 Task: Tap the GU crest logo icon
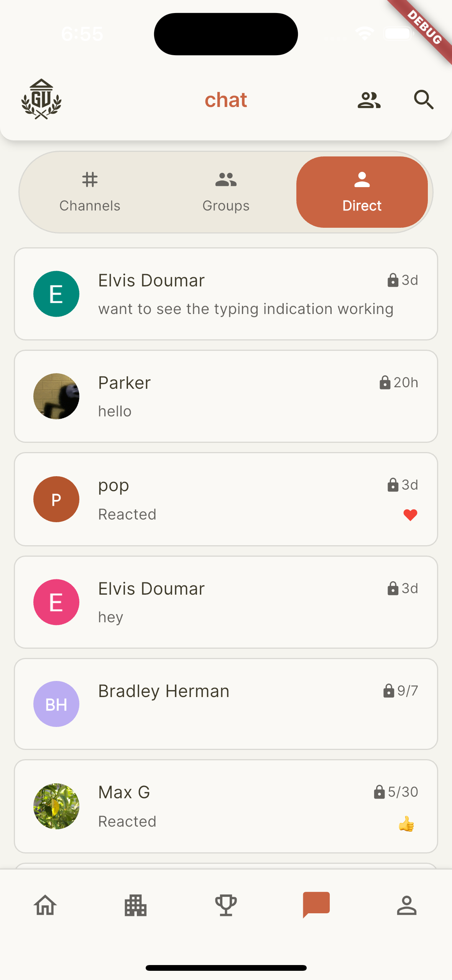click(x=41, y=99)
